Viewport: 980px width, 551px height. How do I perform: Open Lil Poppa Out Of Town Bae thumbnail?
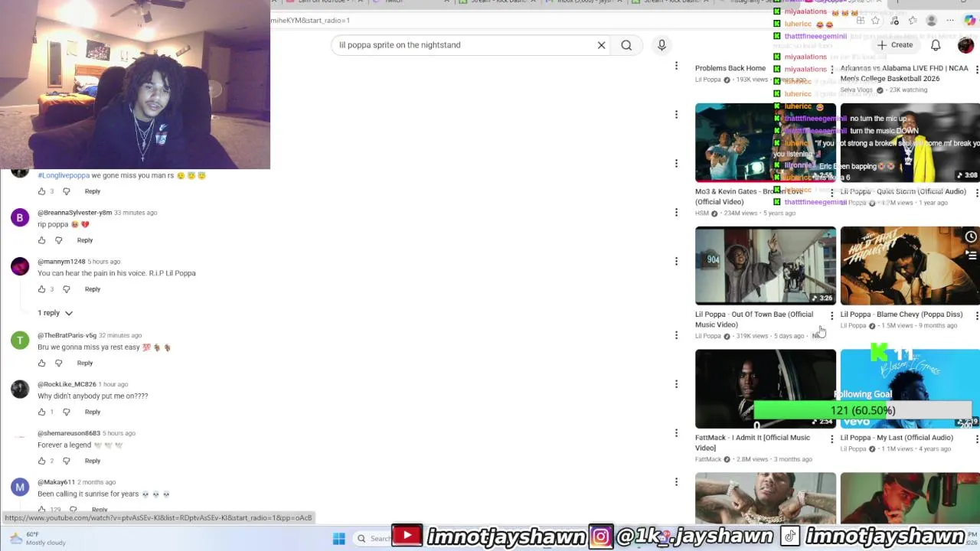coord(766,266)
